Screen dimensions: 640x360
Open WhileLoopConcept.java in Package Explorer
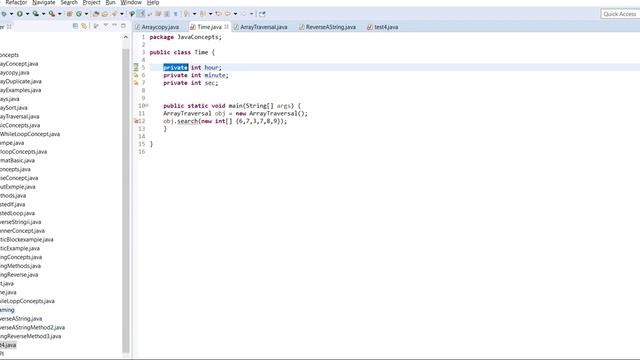(30, 134)
